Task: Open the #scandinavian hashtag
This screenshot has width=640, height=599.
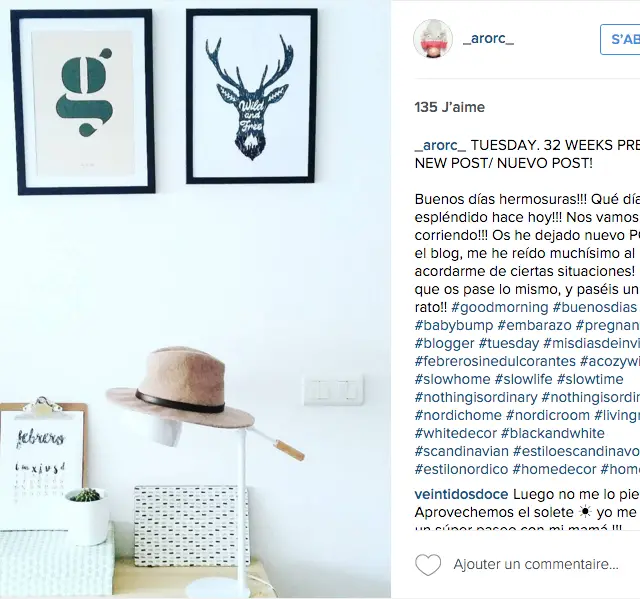Action: [462, 451]
